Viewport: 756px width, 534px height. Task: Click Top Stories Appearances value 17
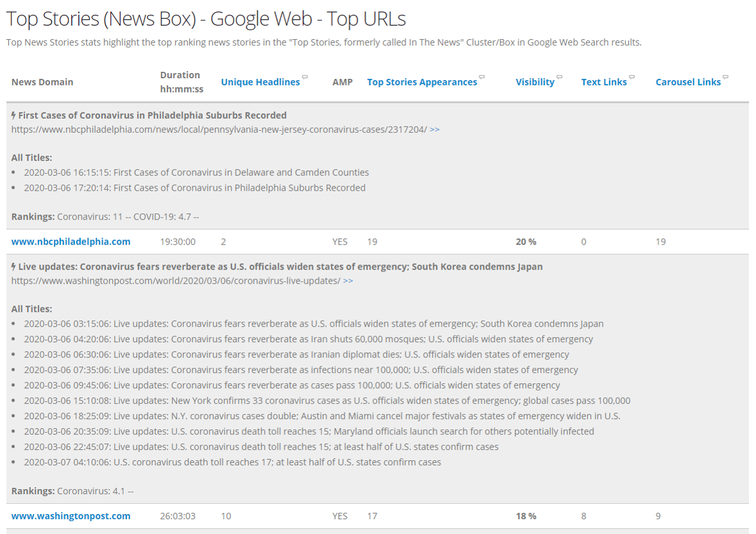[x=372, y=516]
